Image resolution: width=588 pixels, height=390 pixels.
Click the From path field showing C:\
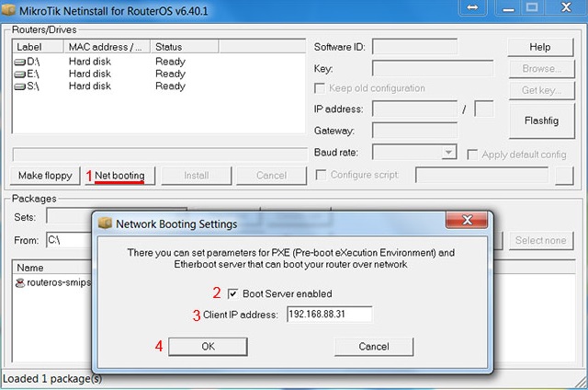point(70,240)
